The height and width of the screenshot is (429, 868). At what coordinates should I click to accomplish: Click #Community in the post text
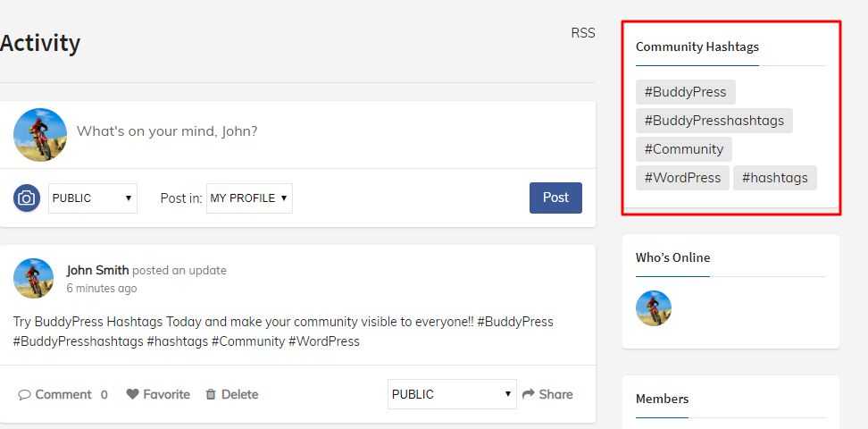pos(248,341)
